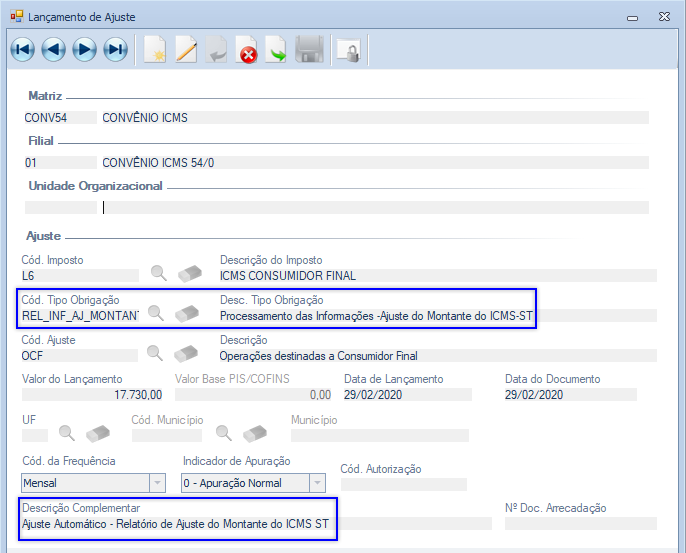Jump to the last record
This screenshot has height=553, width=686.
[116, 49]
